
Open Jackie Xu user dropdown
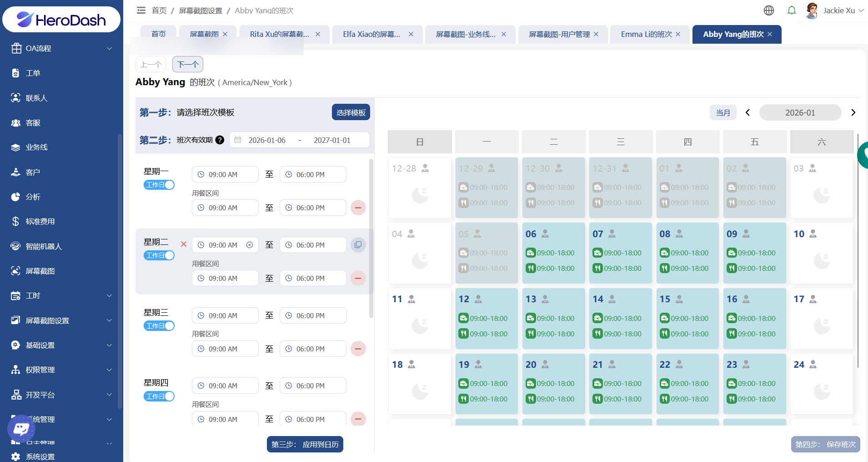(834, 10)
